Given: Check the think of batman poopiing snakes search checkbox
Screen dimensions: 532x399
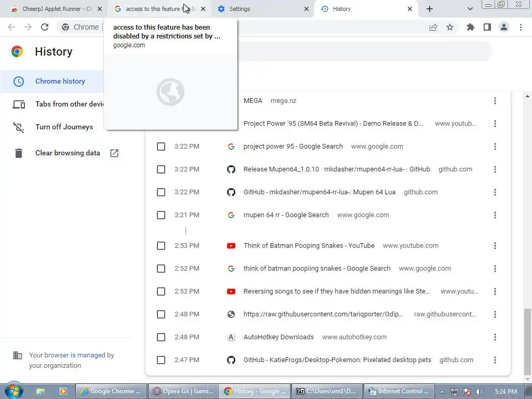Looking at the screenshot, I should pyautogui.click(x=161, y=269).
